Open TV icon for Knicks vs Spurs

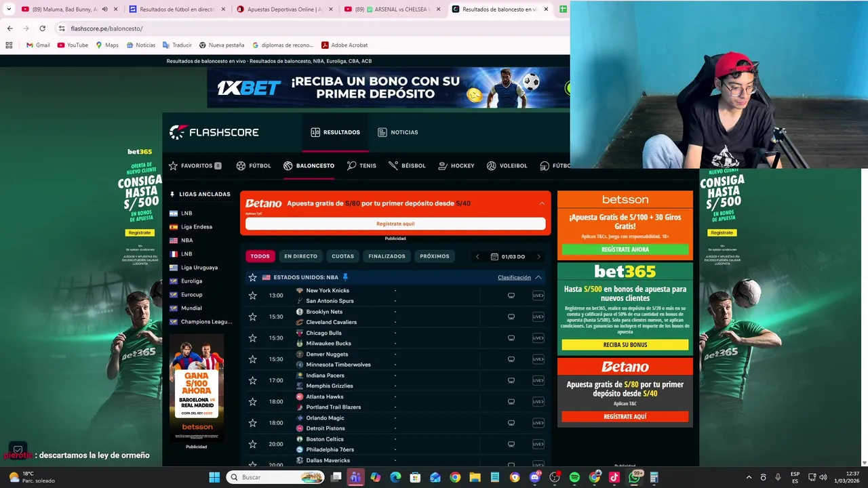click(x=511, y=296)
